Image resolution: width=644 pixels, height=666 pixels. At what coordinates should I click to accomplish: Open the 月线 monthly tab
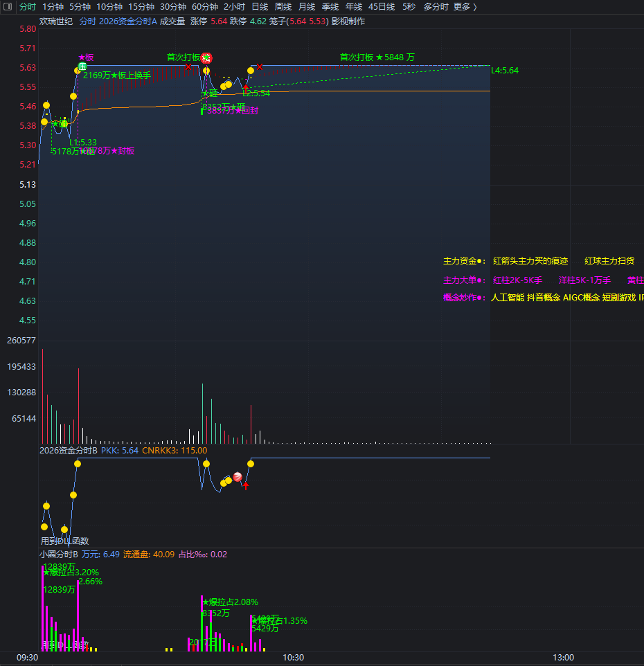pyautogui.click(x=307, y=7)
